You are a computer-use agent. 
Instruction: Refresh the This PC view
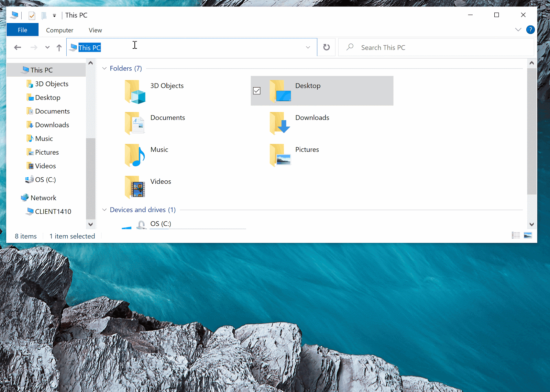[x=326, y=47]
